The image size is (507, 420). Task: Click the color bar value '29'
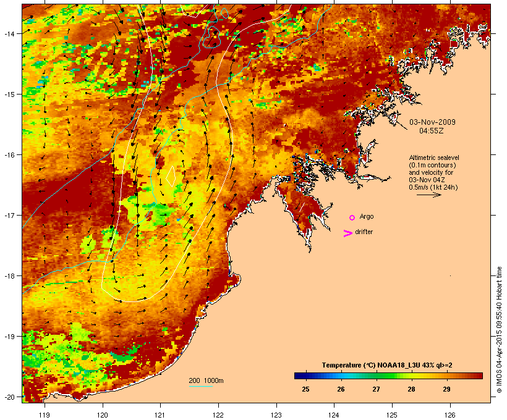(446, 389)
